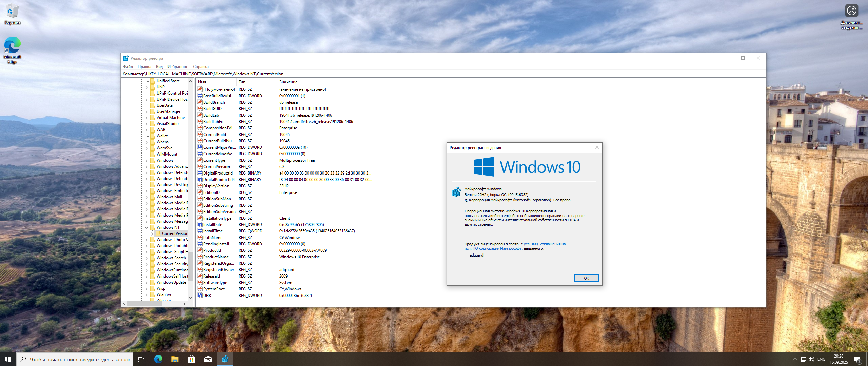
Task: Select the VisualStudio tree item
Action: (x=167, y=124)
